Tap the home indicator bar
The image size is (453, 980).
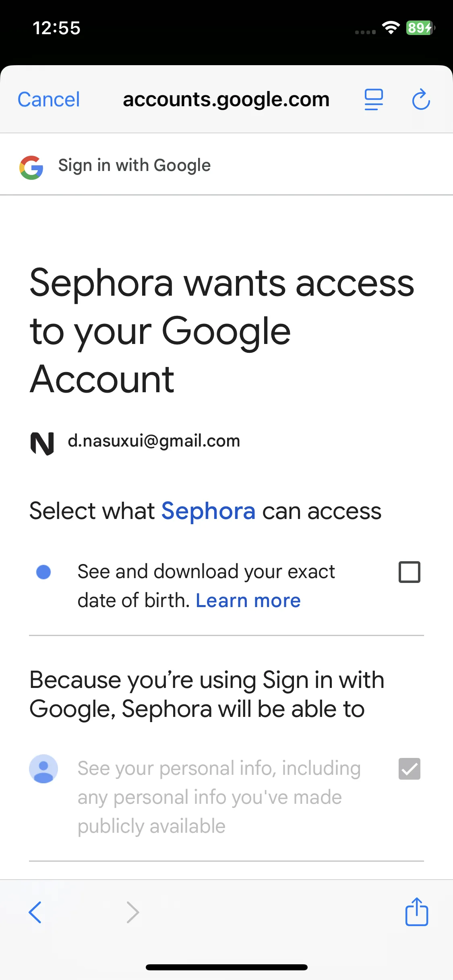pos(227,967)
